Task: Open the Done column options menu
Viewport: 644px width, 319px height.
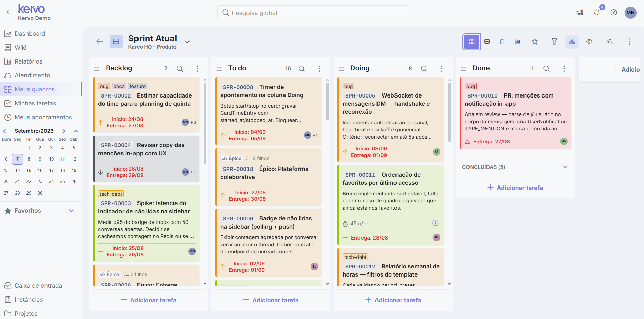Action: 564,69
